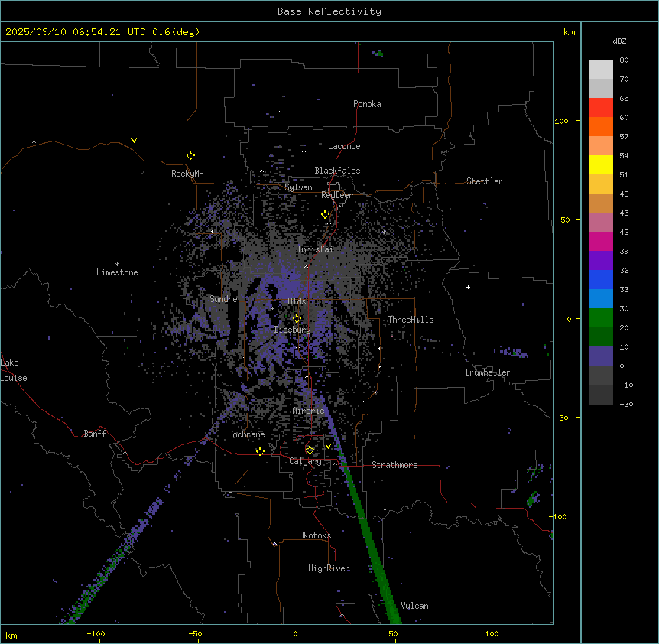
Task: Click the Vulcan label
Action: click(x=414, y=606)
